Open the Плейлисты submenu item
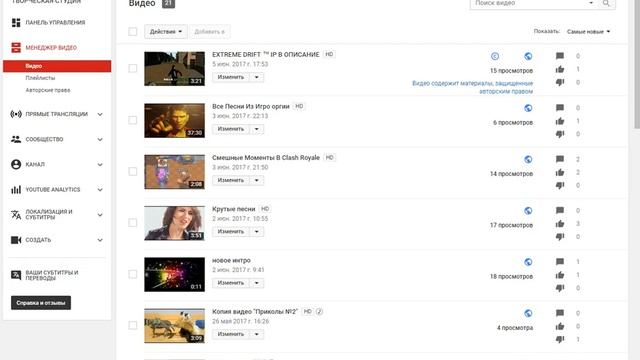 pyautogui.click(x=40, y=78)
